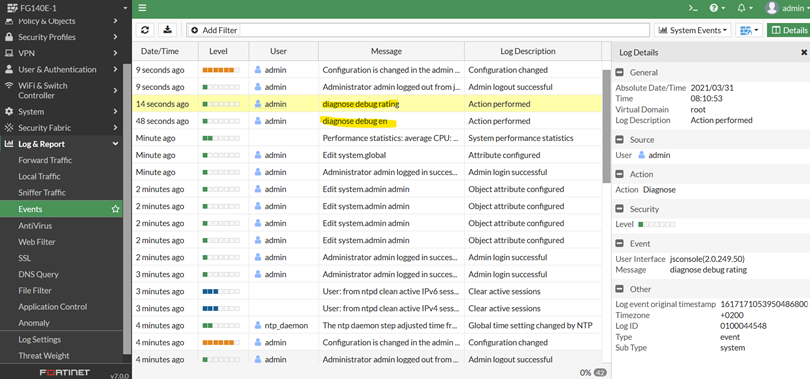Open the notifications bell menu

click(x=744, y=8)
